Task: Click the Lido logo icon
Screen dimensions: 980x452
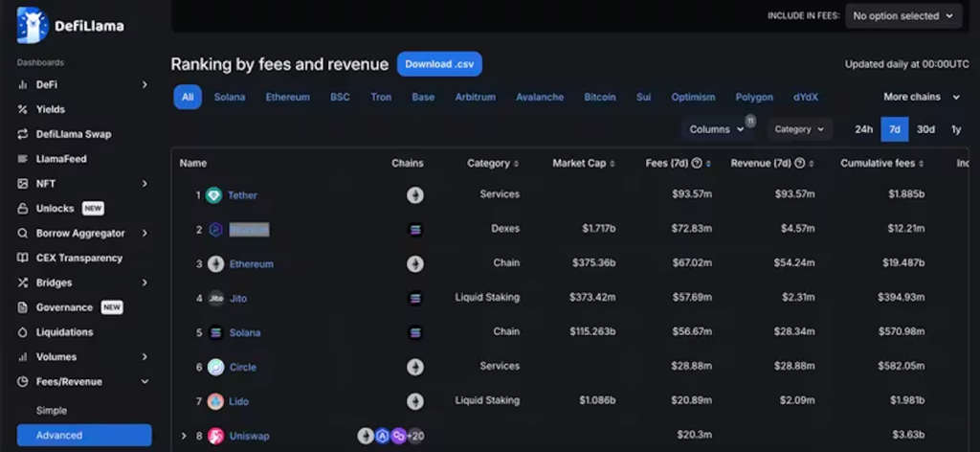Action: 215,401
